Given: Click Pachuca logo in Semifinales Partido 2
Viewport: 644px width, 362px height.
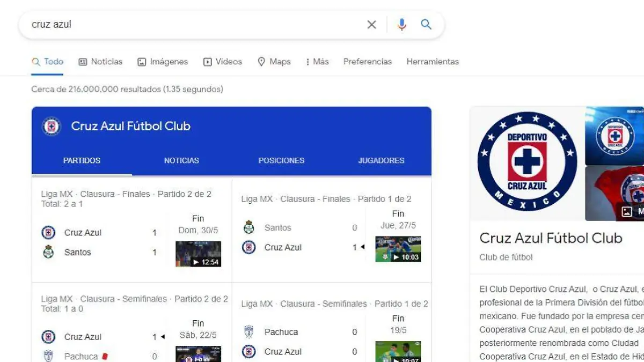Looking at the screenshot, I should [48, 356].
